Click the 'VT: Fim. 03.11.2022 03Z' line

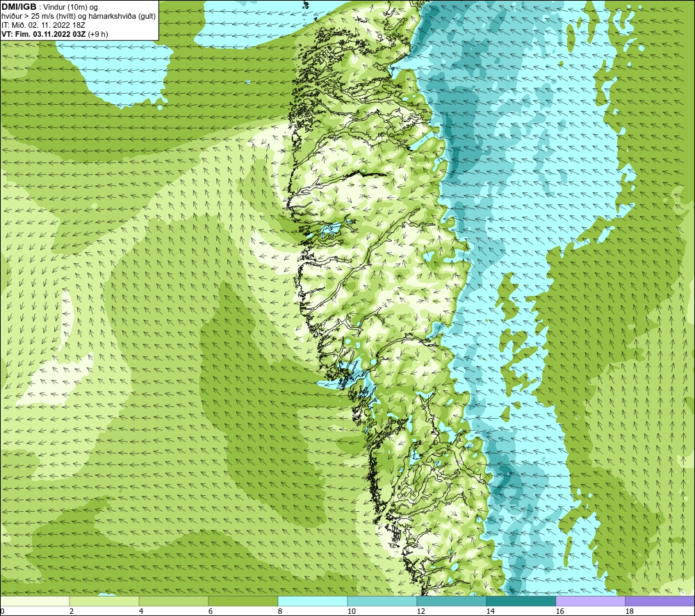[x=44, y=34]
